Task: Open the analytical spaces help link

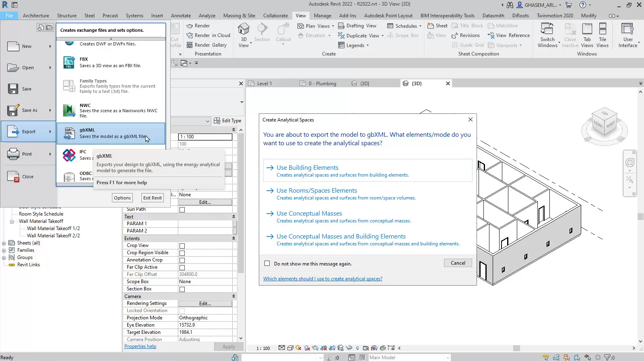Action: click(x=322, y=279)
